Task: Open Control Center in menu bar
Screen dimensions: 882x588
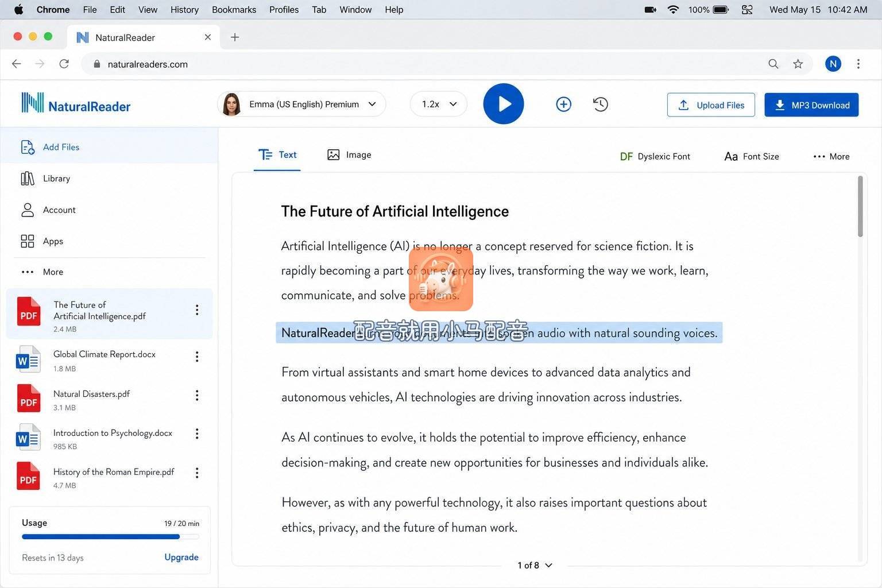Action: point(747,10)
